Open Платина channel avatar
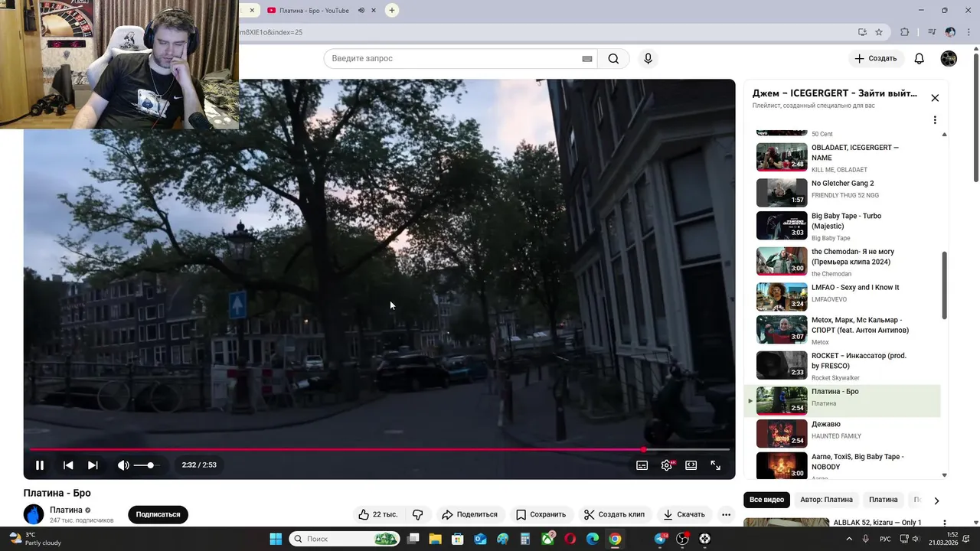This screenshot has width=980, height=551. coord(34,514)
